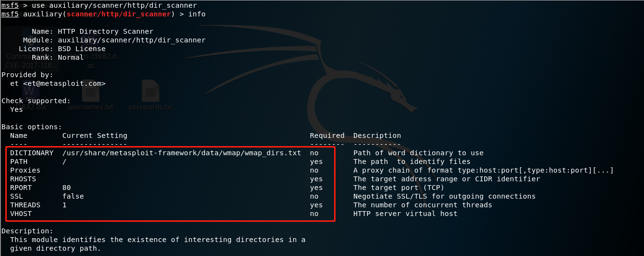Click the 'Description:' heading near the bottom

pos(28,231)
